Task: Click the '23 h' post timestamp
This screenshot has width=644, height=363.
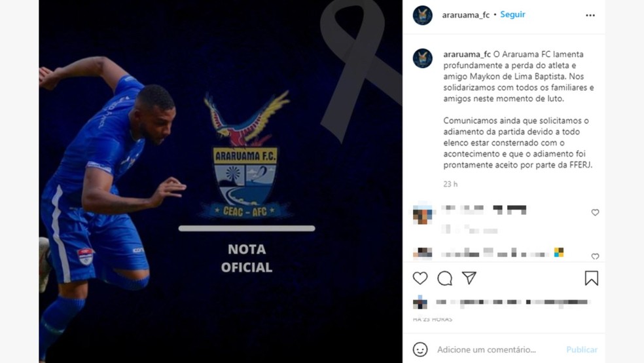Action: (x=450, y=184)
